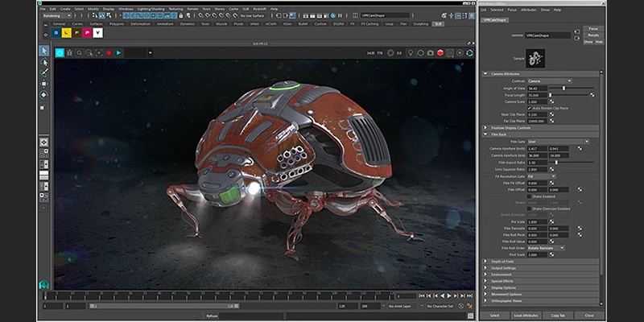
Task: Click the camera sample thumbnail swatch
Action: (535, 58)
